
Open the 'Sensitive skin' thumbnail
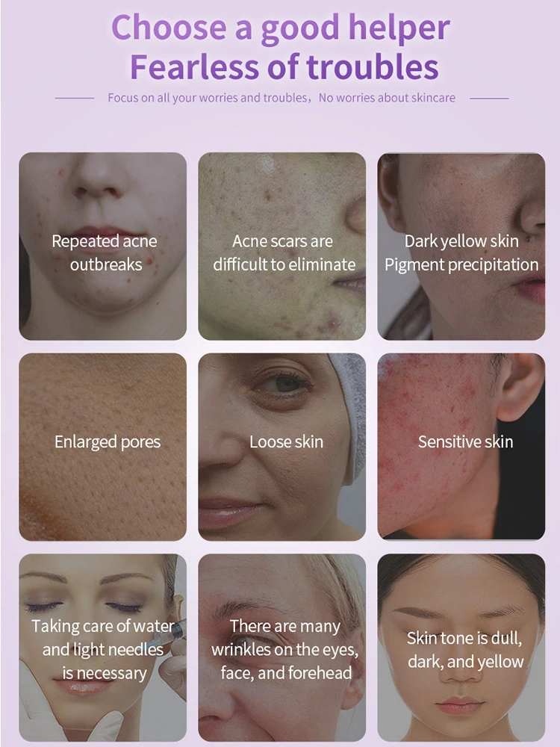click(461, 447)
